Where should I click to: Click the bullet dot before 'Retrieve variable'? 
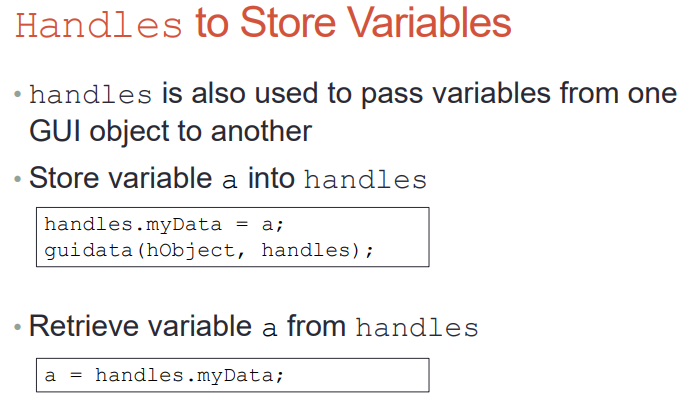click(x=18, y=327)
